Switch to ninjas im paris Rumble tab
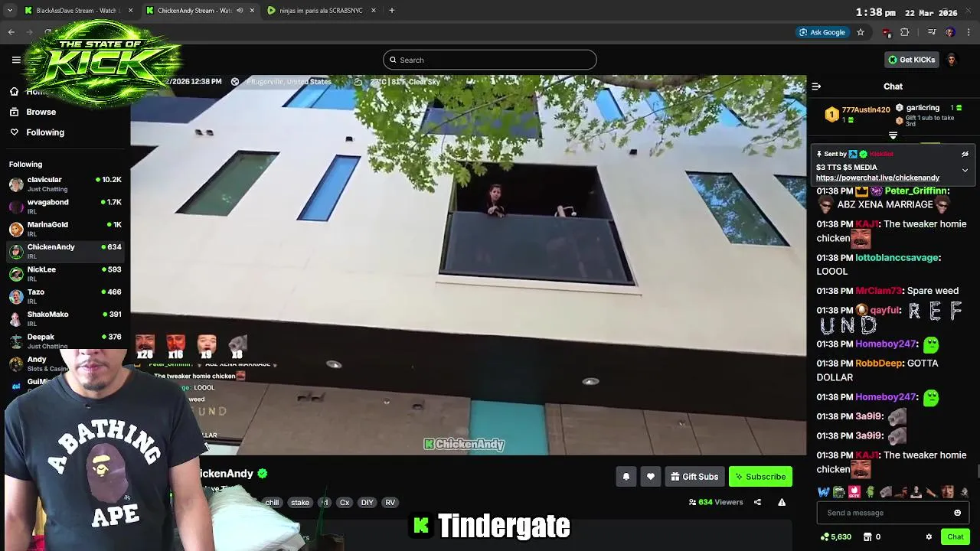This screenshot has width=980, height=551. [x=320, y=11]
